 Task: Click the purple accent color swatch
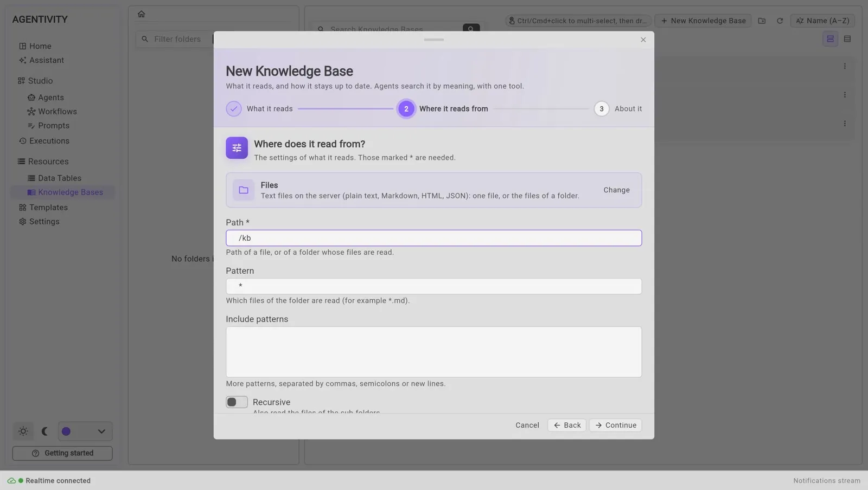point(66,431)
